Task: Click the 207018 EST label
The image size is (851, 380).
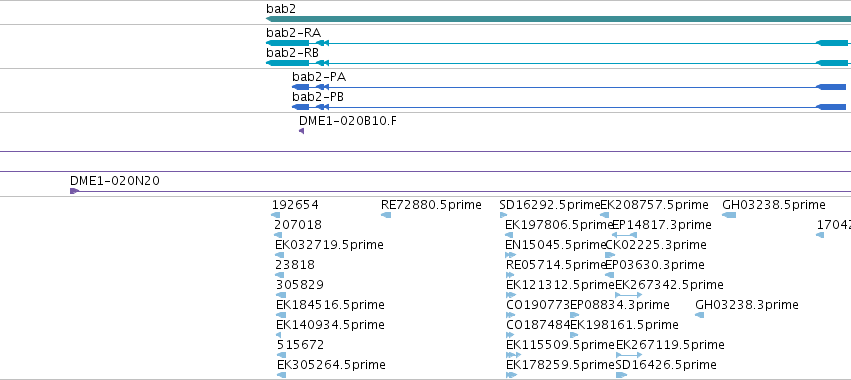Action: click(298, 225)
